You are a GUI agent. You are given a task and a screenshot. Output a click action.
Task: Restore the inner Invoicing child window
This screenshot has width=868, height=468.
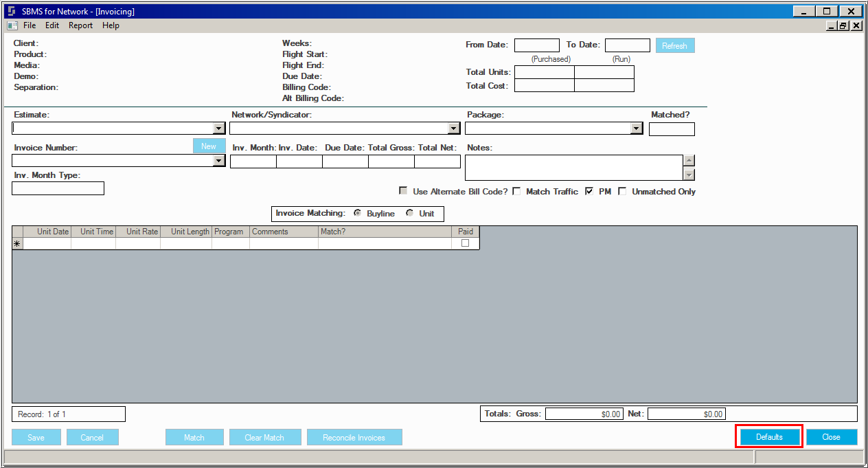[843, 25]
